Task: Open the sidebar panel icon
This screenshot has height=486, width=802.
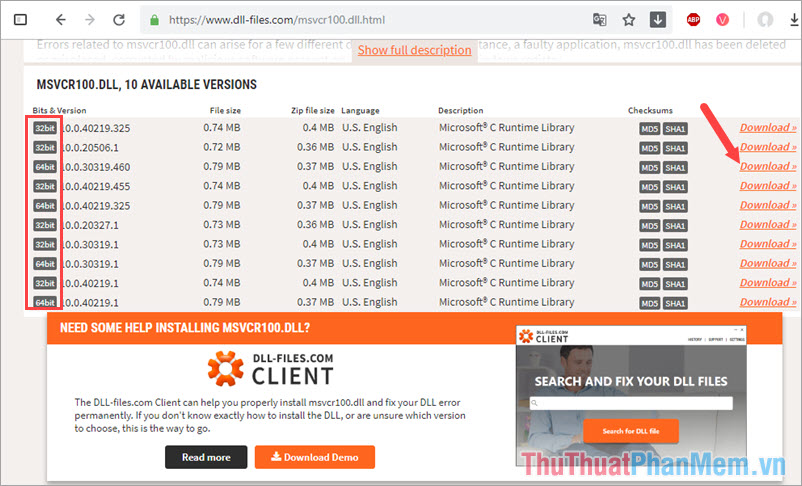Action: (20, 20)
